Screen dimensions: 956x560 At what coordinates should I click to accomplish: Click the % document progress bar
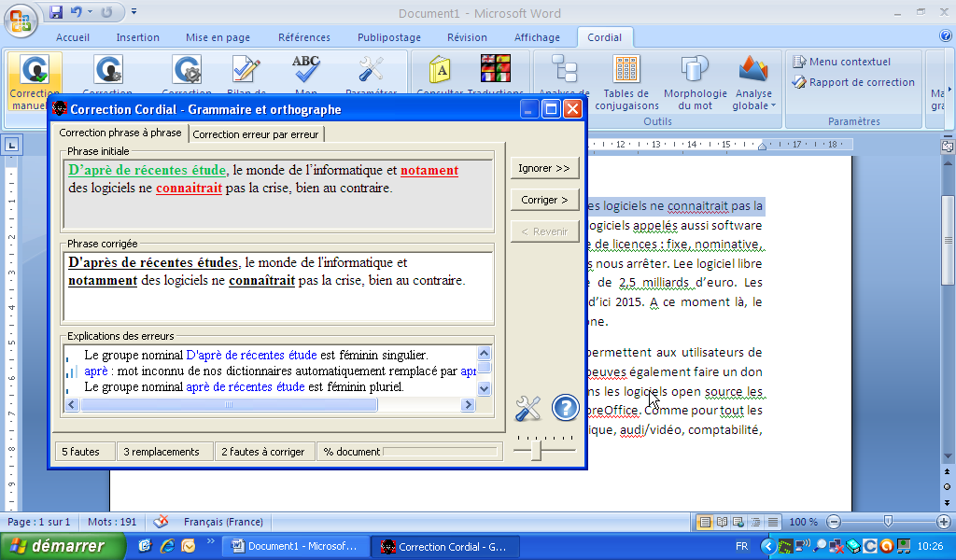click(x=441, y=452)
